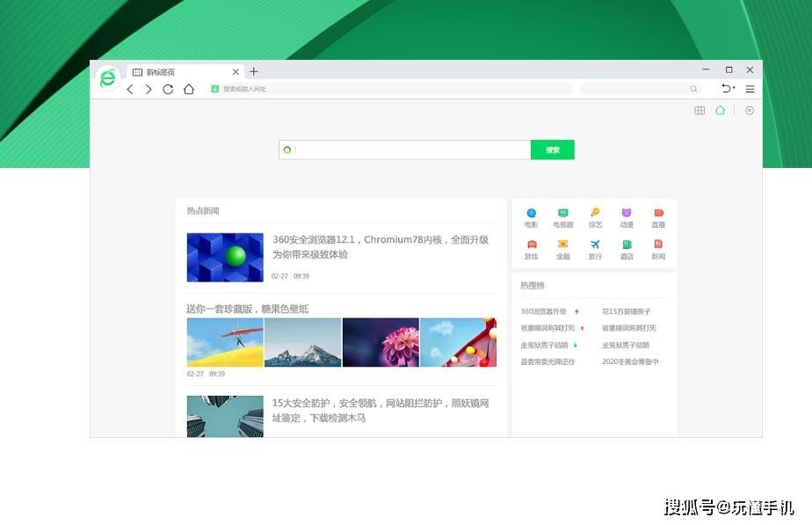Open the 旅行 travel airplane shortcut

[x=595, y=249]
